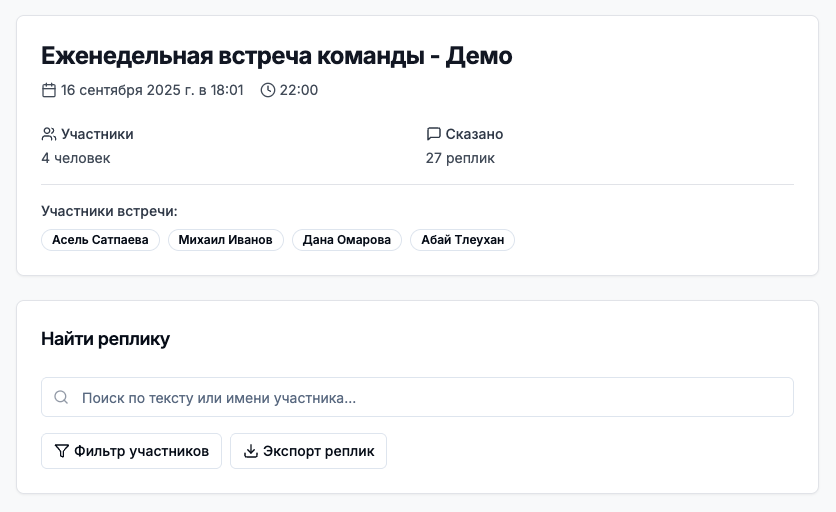The height and width of the screenshot is (512, 836).
Task: Click the Еженедельная встреча команды title
Action: [x=276, y=56]
